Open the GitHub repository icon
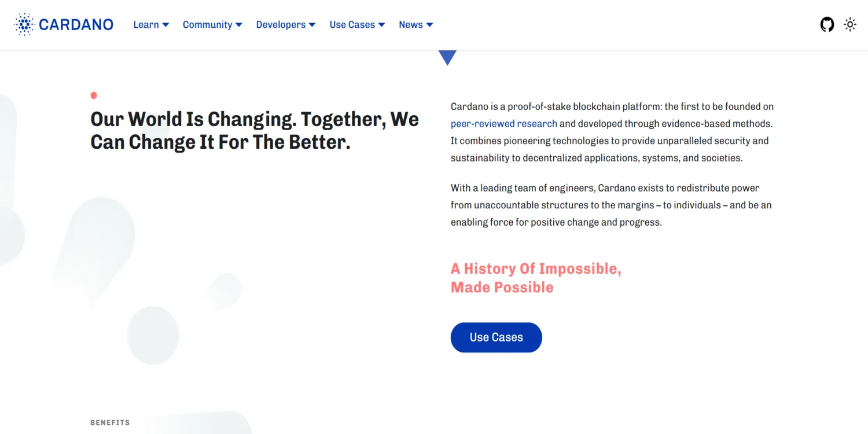 pos(827,24)
